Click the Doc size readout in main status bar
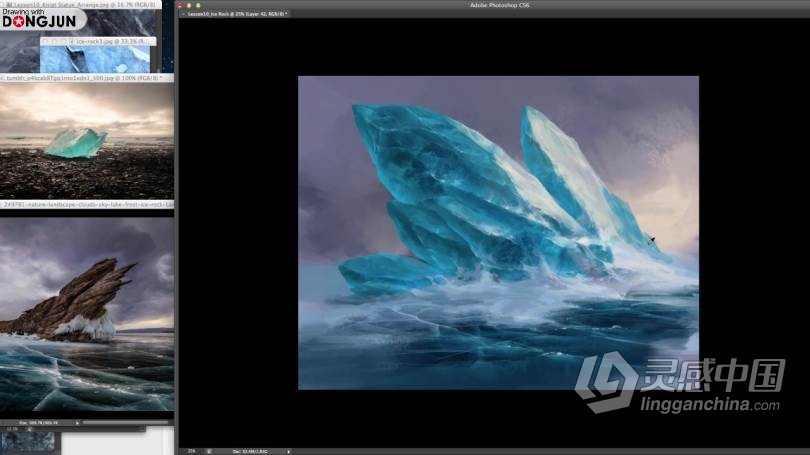This screenshot has height=455, width=810. pos(250,451)
